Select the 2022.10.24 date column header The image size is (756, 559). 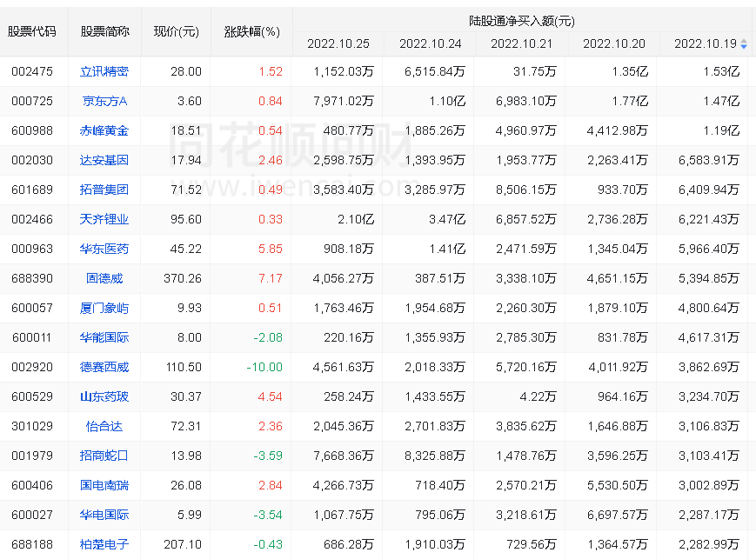430,43
